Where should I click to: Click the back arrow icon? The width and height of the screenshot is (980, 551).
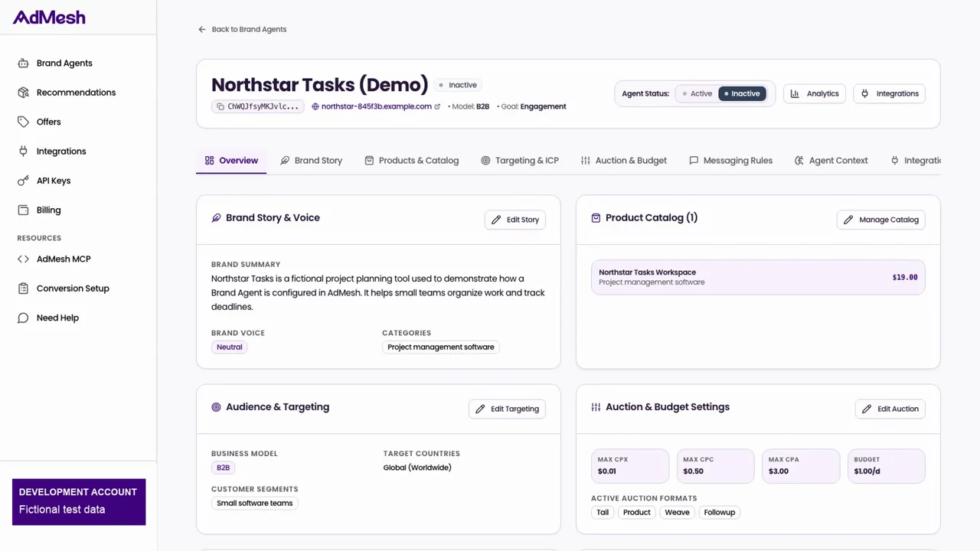point(202,29)
